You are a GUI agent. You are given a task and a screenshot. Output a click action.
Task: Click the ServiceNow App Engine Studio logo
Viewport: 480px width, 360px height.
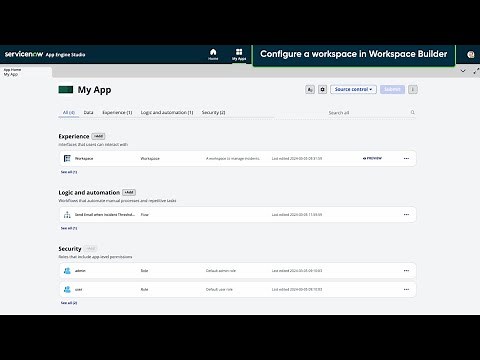pyautogui.click(x=45, y=54)
